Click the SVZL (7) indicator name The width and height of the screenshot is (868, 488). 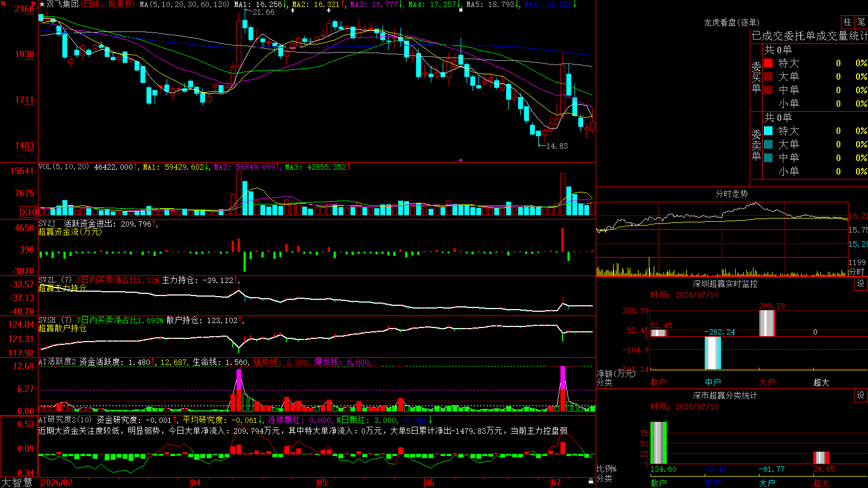(x=55, y=280)
